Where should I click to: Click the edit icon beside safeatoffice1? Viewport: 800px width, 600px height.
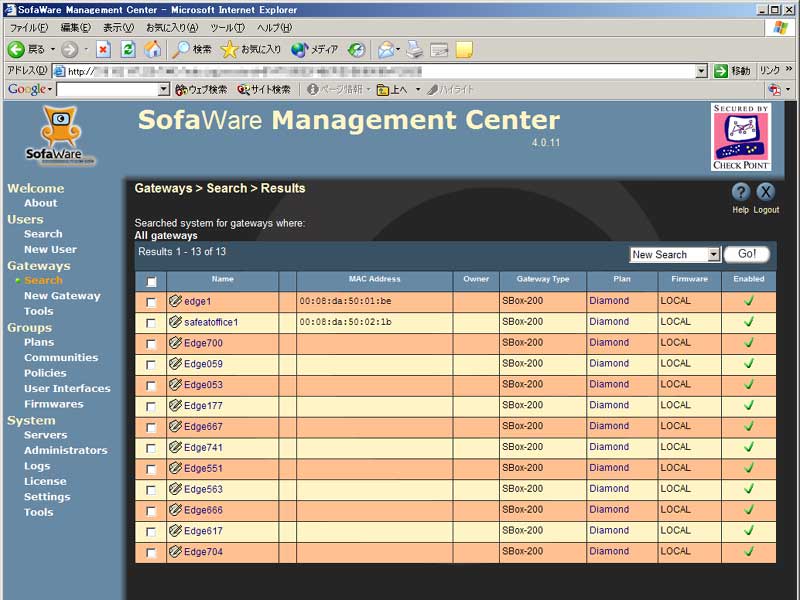[x=175, y=322]
